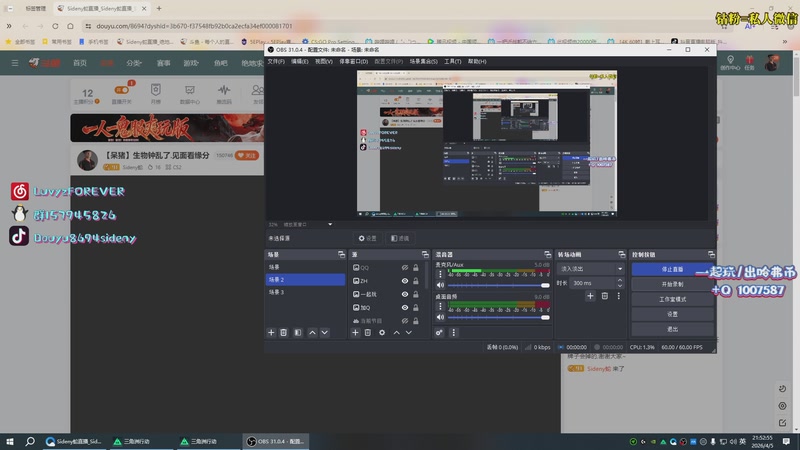Open scene filters icon in Scenes panel
The width and height of the screenshot is (800, 450).
(x=297, y=333)
